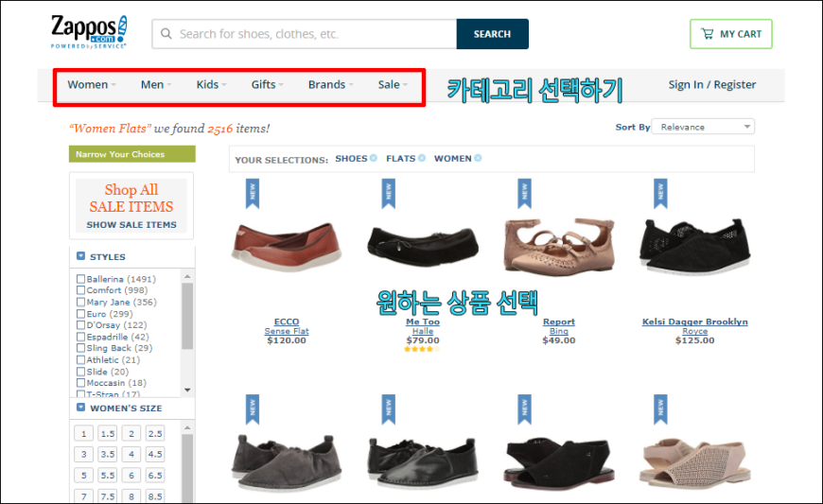Click SHOW SALE ITEMS link

click(131, 225)
